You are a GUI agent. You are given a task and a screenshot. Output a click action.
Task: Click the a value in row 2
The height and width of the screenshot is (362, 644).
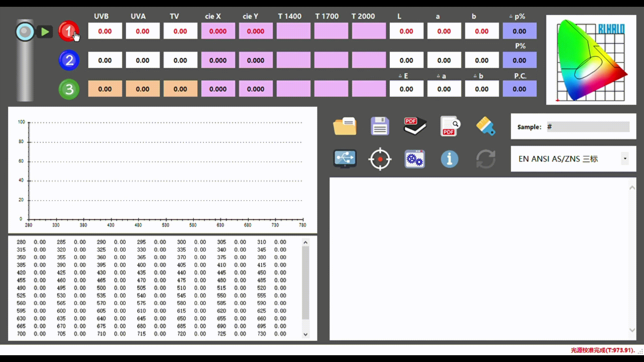coord(444,60)
